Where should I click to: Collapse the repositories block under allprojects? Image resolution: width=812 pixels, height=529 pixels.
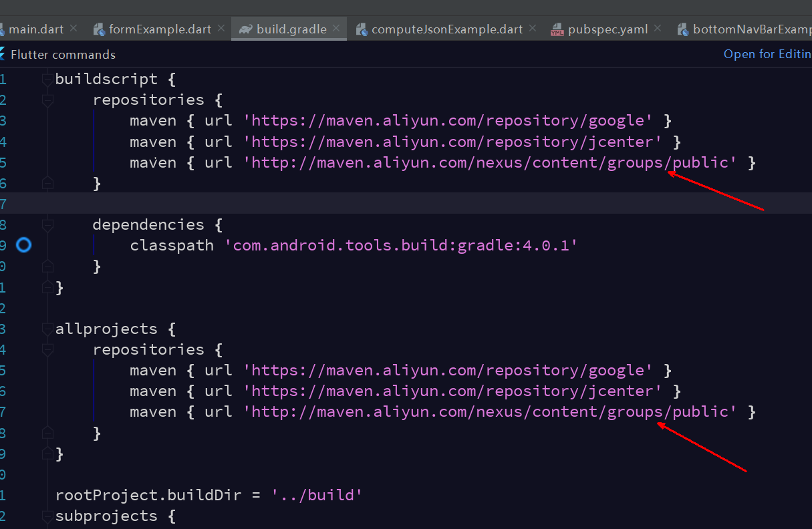tap(47, 350)
